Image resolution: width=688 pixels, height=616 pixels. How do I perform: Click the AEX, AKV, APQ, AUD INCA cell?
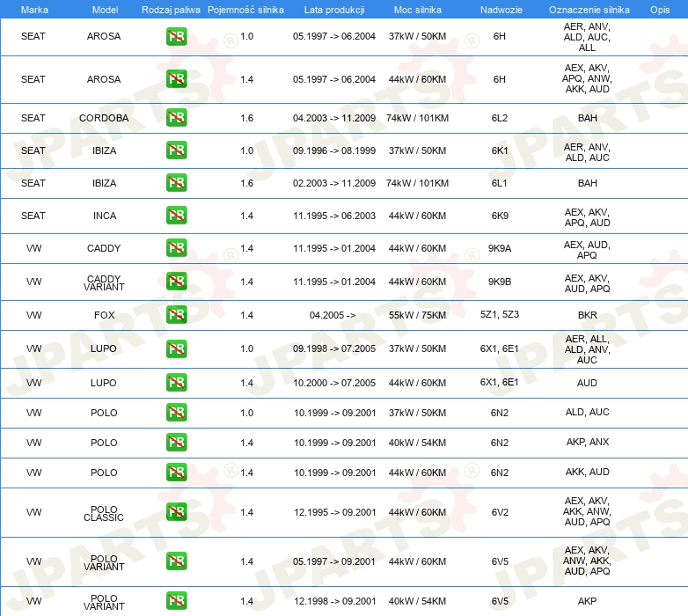pos(587,217)
